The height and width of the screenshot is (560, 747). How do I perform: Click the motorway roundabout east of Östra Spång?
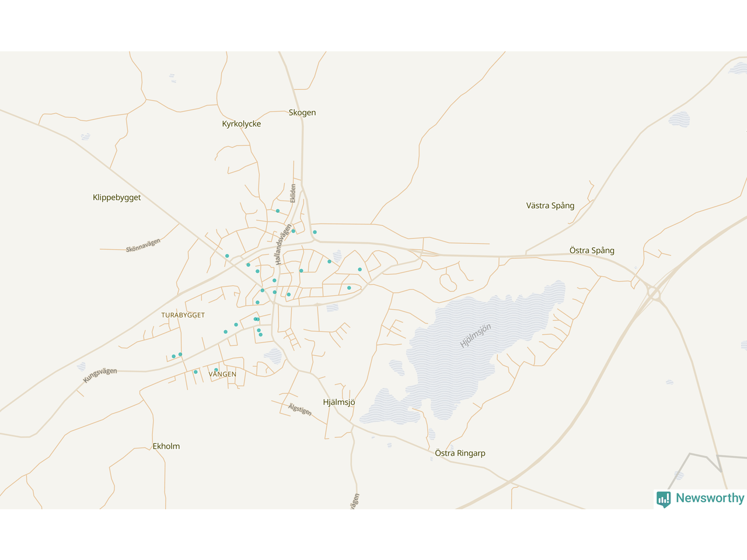coord(653,293)
